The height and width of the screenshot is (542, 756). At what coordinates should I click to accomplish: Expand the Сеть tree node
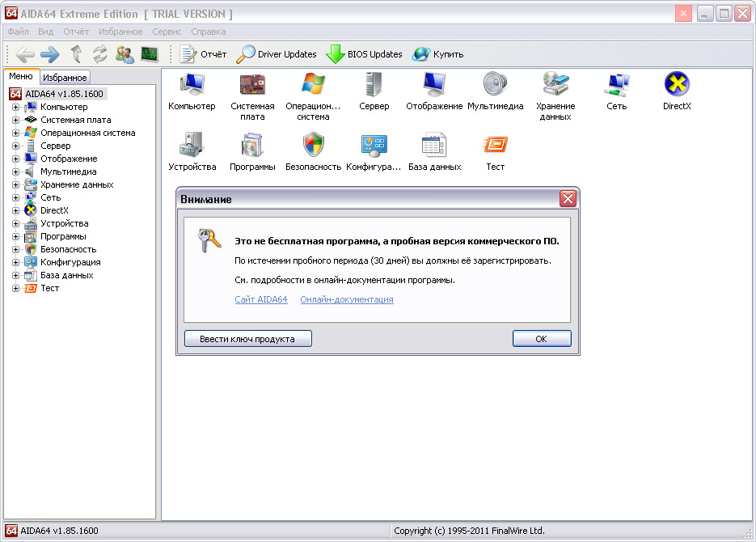click(x=15, y=197)
